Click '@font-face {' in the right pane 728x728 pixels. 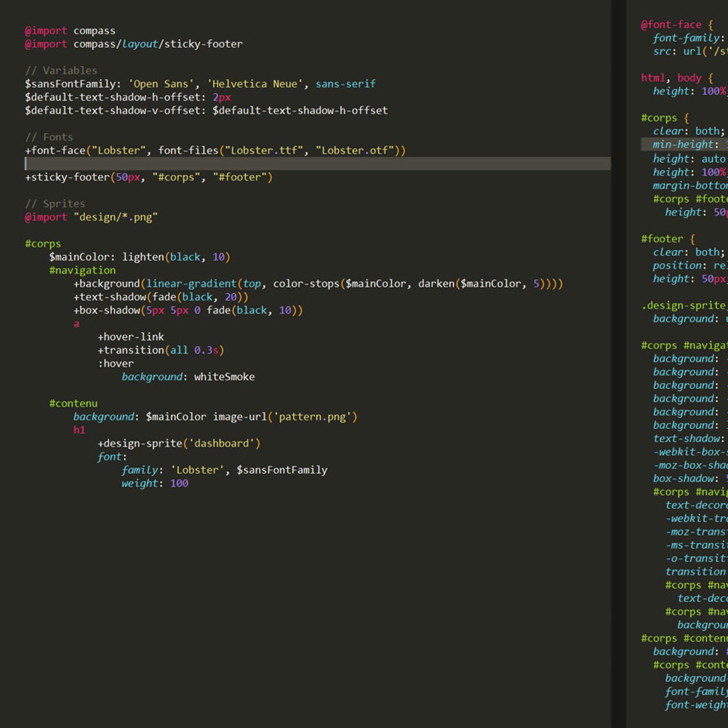click(677, 25)
